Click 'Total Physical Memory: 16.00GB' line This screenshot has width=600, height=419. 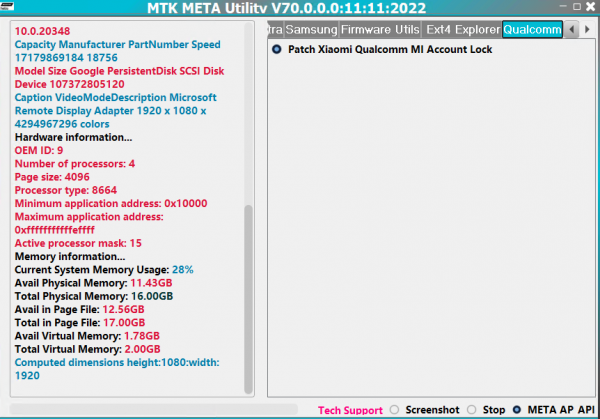(x=94, y=296)
